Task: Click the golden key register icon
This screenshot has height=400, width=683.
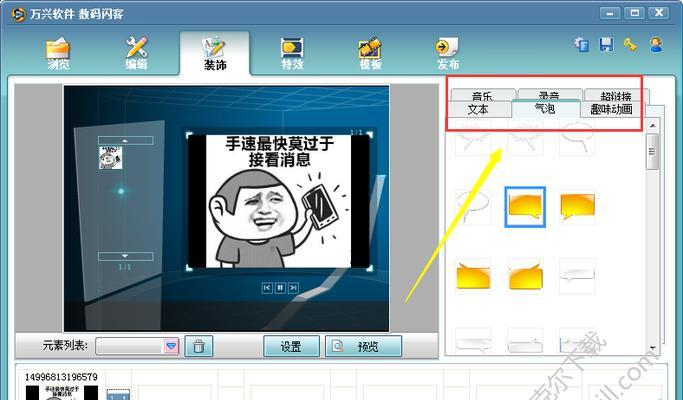Action: 630,44
